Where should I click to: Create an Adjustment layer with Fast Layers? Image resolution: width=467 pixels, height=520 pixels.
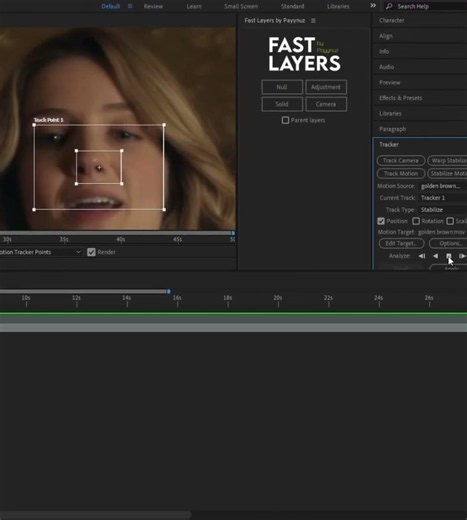[326, 87]
